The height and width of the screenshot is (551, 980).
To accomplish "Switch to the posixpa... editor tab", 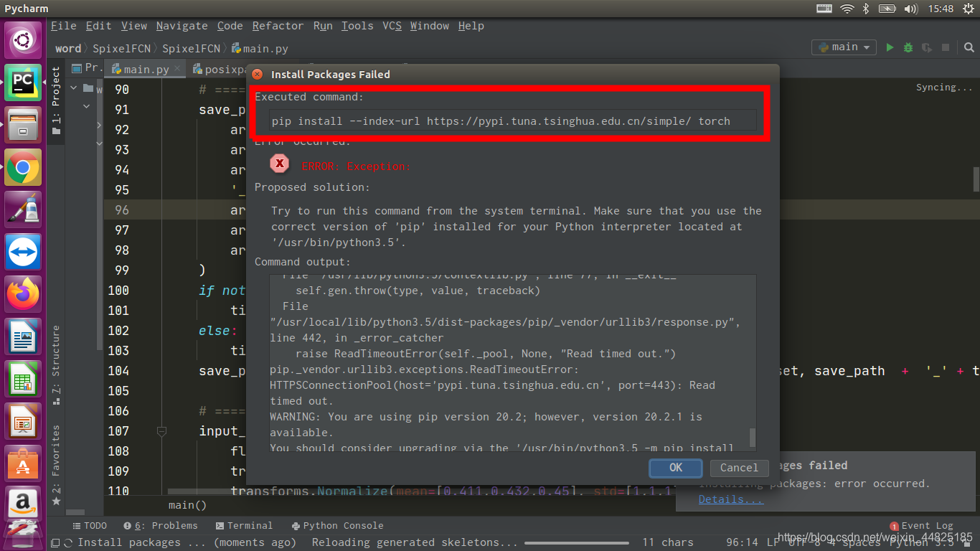I will pyautogui.click(x=219, y=69).
